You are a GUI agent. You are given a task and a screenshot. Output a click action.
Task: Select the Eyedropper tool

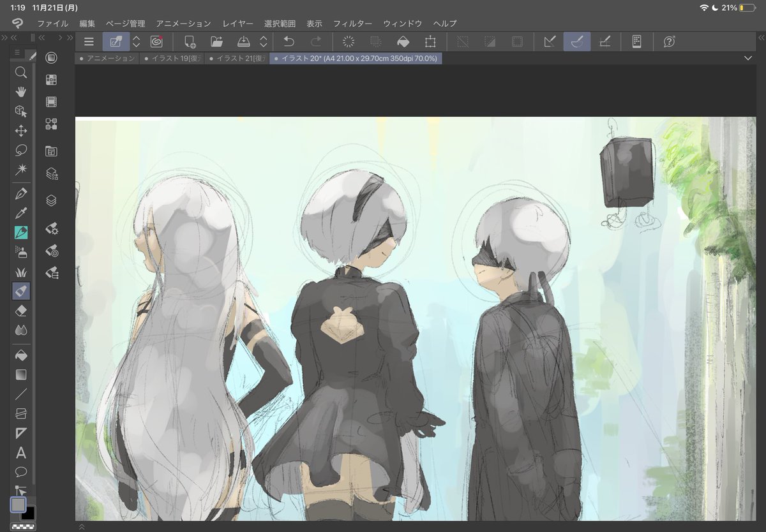[21, 213]
